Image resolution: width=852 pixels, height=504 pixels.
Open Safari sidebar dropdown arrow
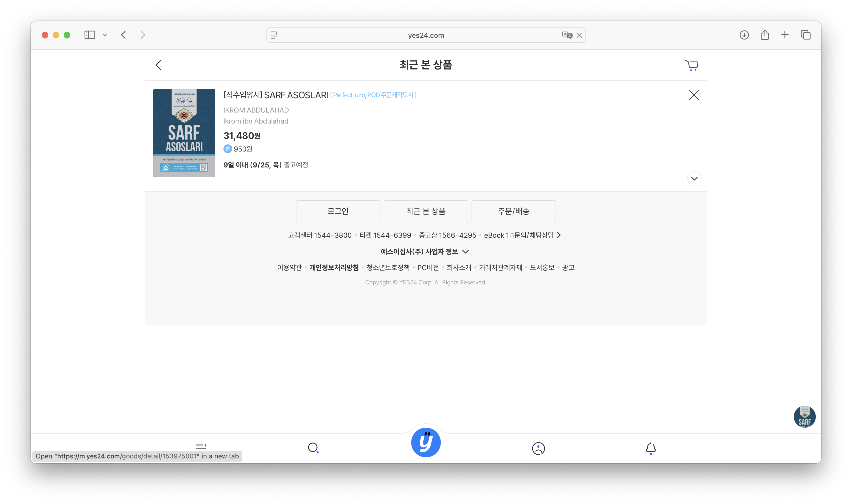pyautogui.click(x=105, y=35)
